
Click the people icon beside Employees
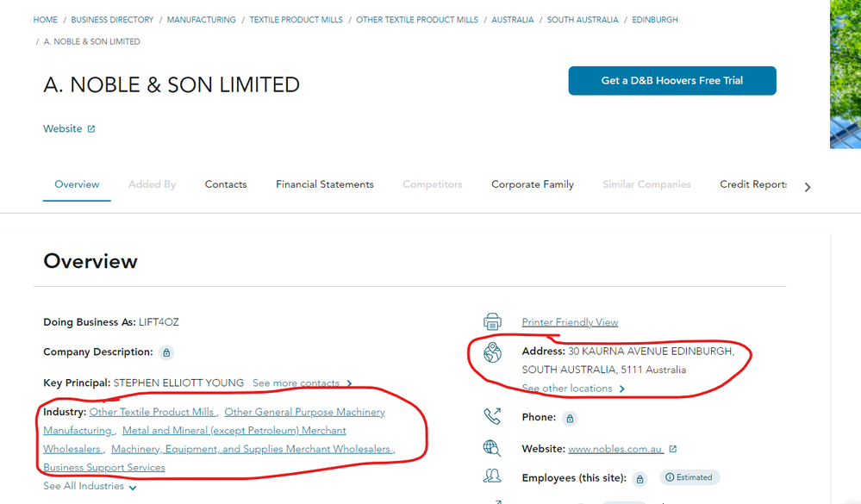point(492,476)
